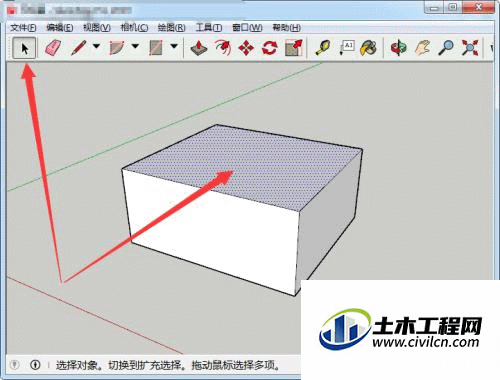This screenshot has width=500, height=380.
Task: Activate the Offset tool
Action: pos(223,48)
